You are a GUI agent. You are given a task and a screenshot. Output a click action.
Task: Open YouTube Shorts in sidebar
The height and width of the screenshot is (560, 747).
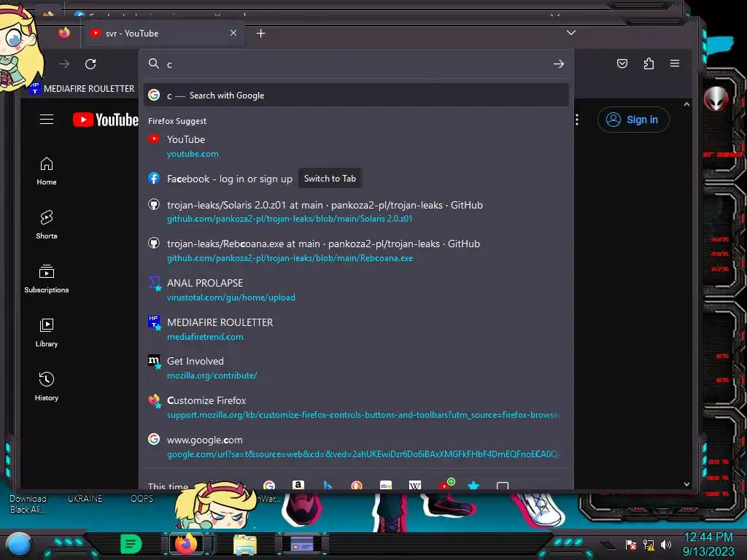47,225
